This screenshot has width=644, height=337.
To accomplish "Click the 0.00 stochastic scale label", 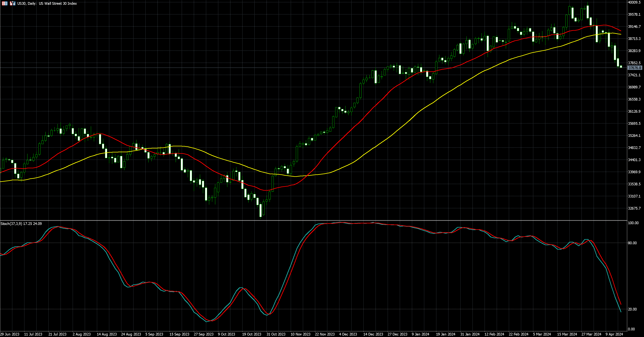I will coord(631,329).
